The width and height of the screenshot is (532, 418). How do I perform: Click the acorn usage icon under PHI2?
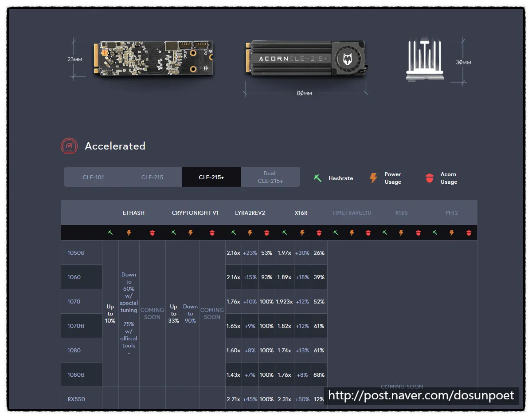[469, 233]
